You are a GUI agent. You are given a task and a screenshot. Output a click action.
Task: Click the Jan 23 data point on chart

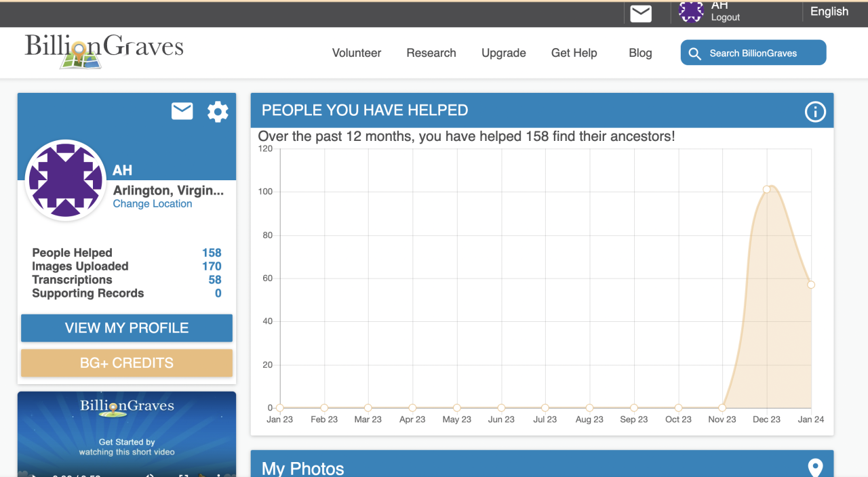pos(280,408)
